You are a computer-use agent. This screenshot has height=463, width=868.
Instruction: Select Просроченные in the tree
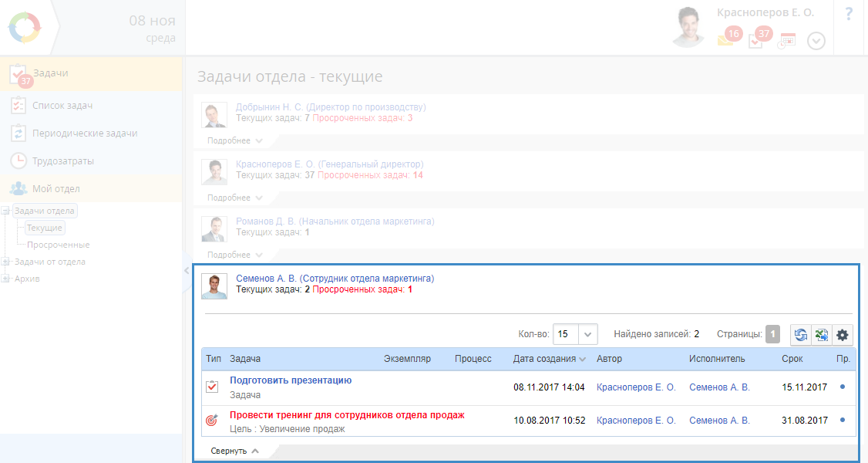[x=58, y=245]
